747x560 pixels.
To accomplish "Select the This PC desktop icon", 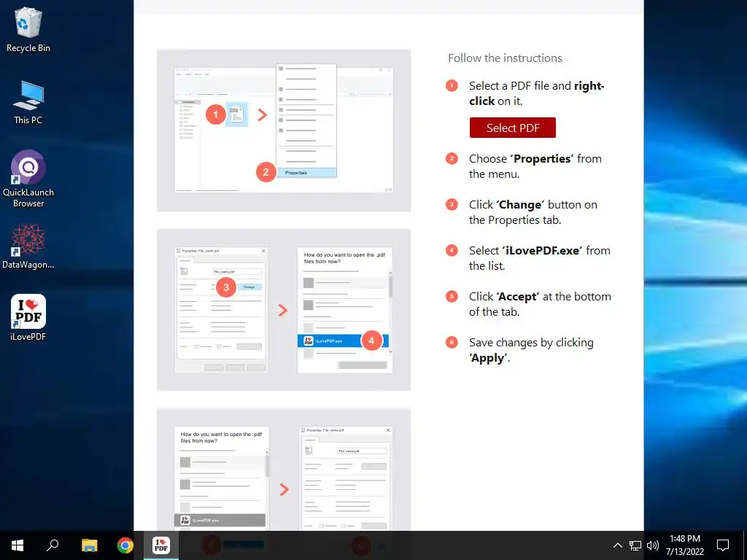I will pos(28,102).
